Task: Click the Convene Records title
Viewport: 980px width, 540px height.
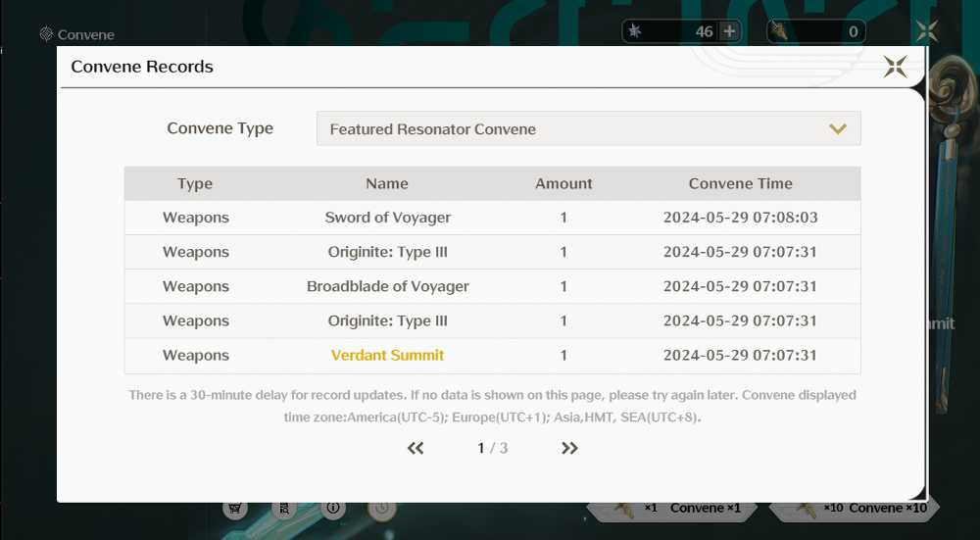Action: pyautogui.click(x=142, y=67)
